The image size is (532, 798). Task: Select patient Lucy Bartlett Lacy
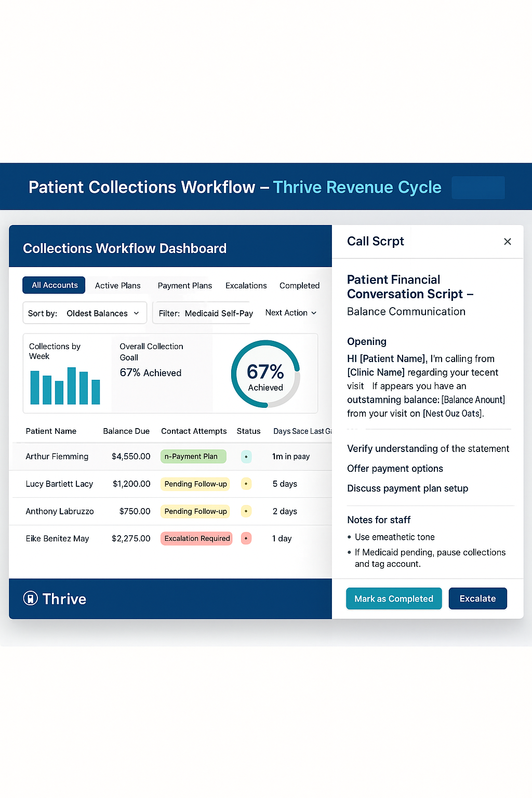tap(59, 484)
